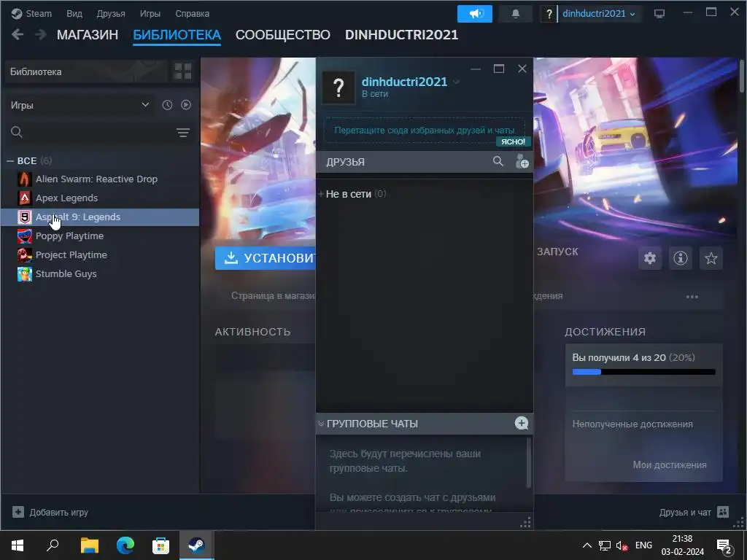Create a new group chat plus icon

tap(521, 424)
